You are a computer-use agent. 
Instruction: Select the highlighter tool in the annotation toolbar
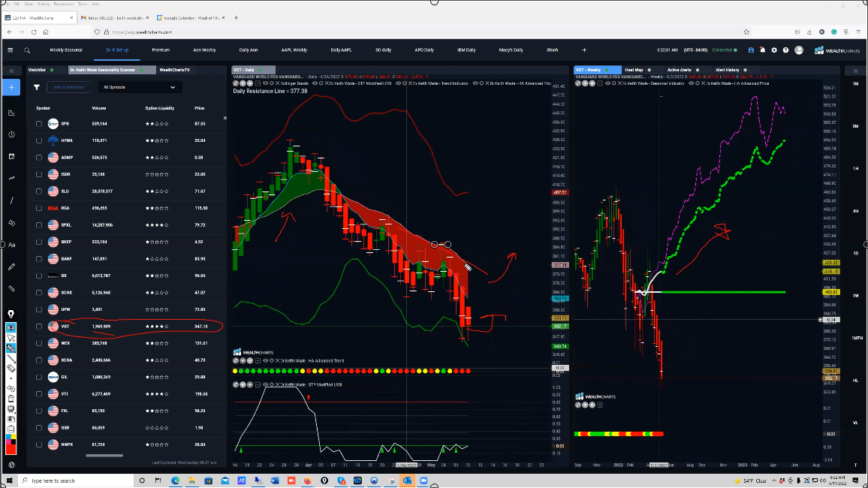coord(11,348)
